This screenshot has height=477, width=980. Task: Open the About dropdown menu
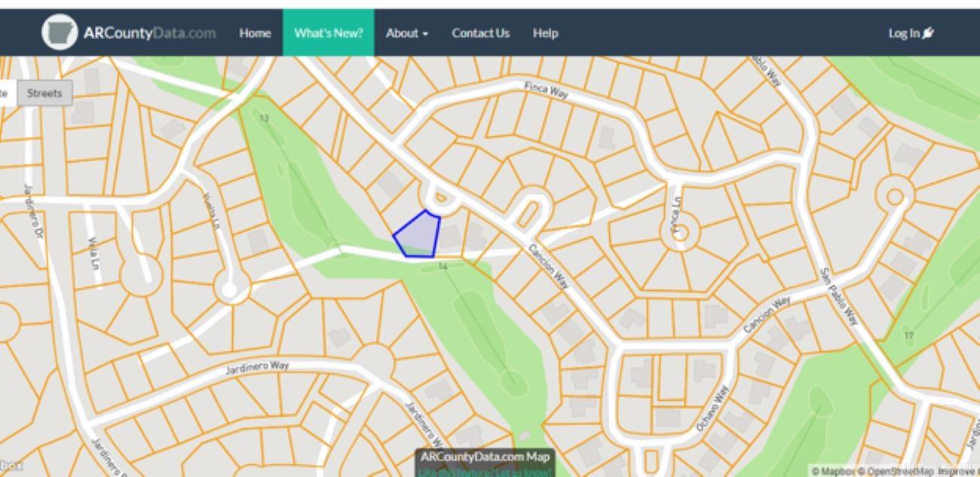tap(407, 33)
